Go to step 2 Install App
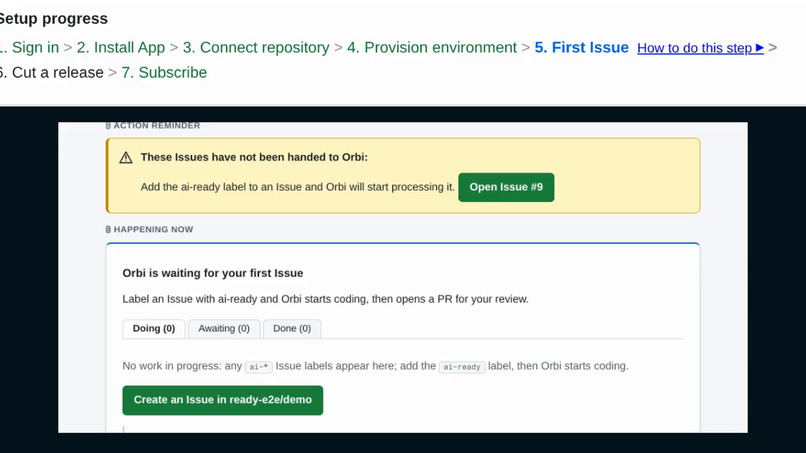The width and height of the screenshot is (806, 453). pos(121,47)
